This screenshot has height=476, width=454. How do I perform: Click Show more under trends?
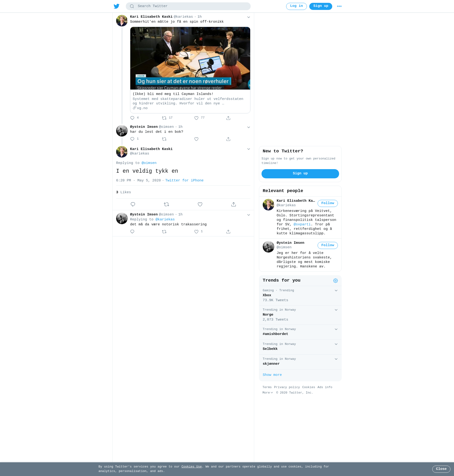tap(272, 375)
